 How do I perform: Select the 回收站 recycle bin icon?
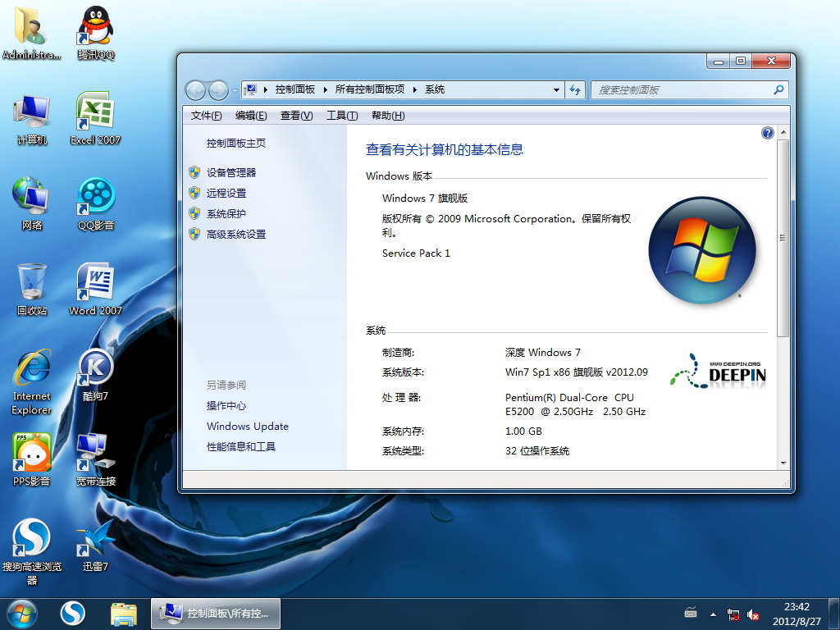(x=32, y=290)
